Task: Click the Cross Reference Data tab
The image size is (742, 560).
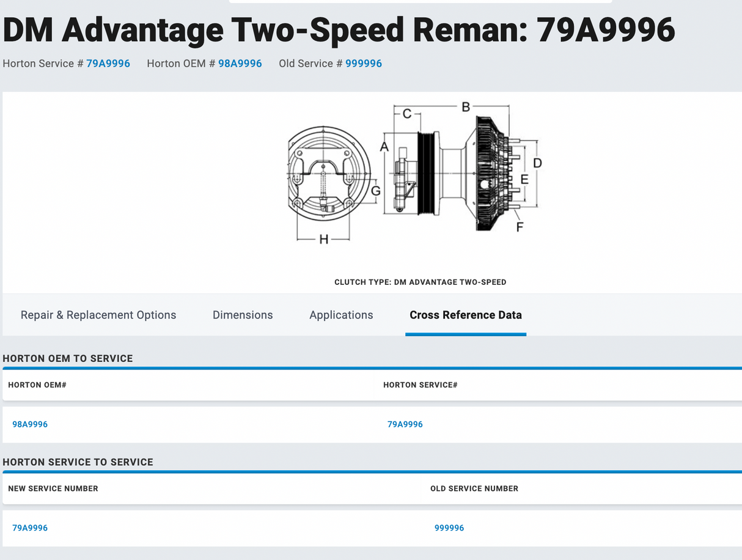Action: [465, 315]
